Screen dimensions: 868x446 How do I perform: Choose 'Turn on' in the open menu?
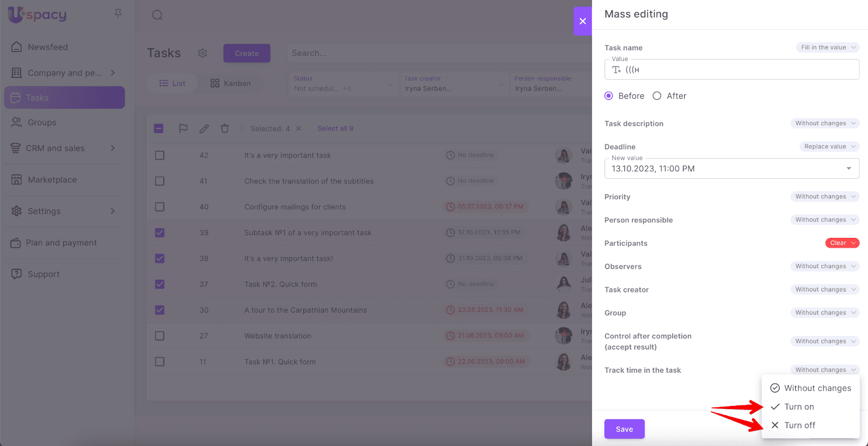tap(810, 406)
